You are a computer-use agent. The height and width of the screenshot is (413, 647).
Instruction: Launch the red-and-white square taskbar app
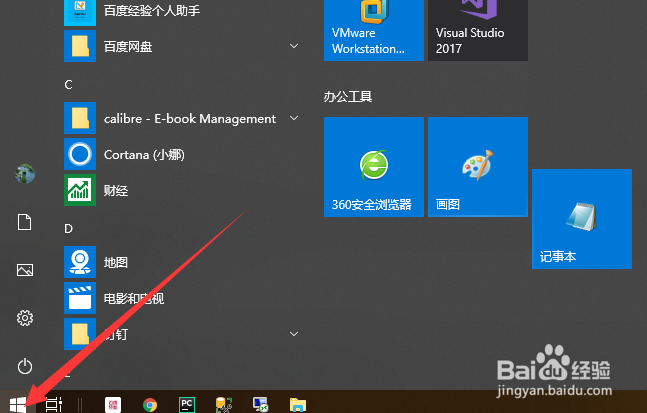tap(113, 405)
